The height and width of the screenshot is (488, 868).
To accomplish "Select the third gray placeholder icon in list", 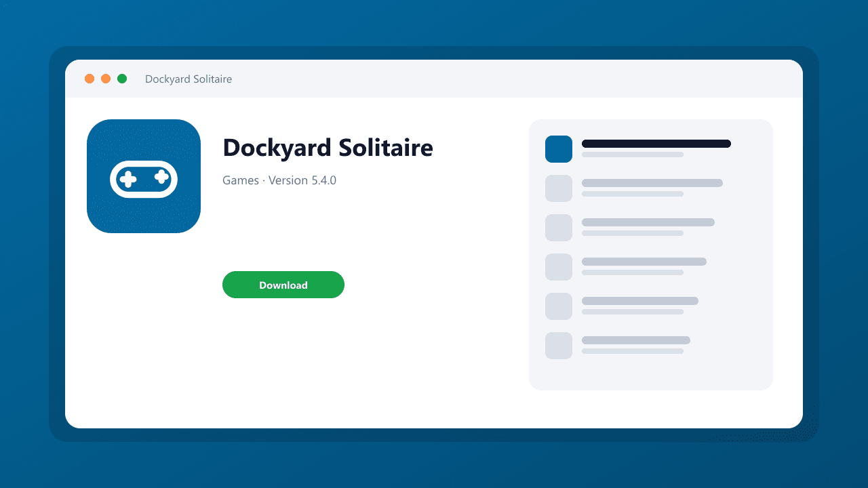I will (x=559, y=228).
